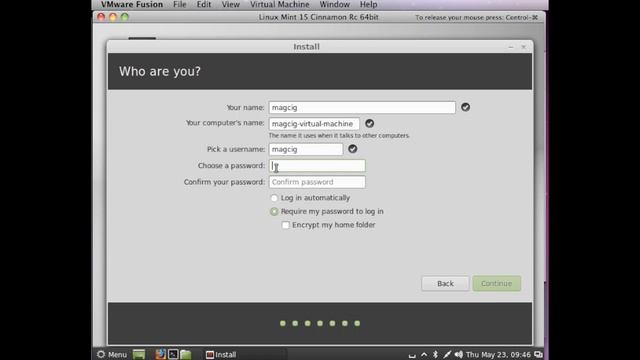Click the Bluetooth tray icon
This screenshot has width=640, height=360.
[435, 355]
